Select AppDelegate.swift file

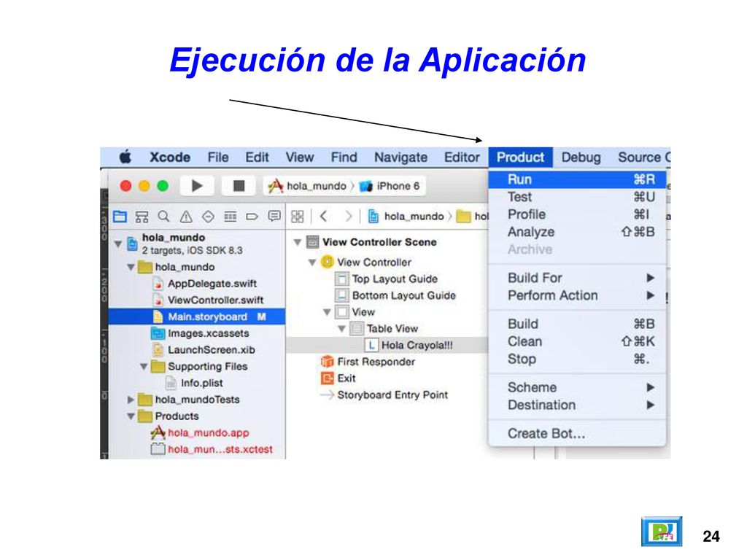pos(205,284)
